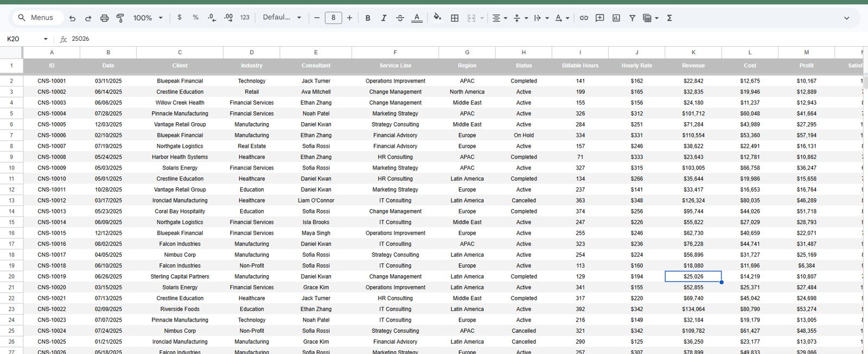Select the Willow Creek Health cell
Viewport: 868px width, 354px height.
pyautogui.click(x=180, y=103)
